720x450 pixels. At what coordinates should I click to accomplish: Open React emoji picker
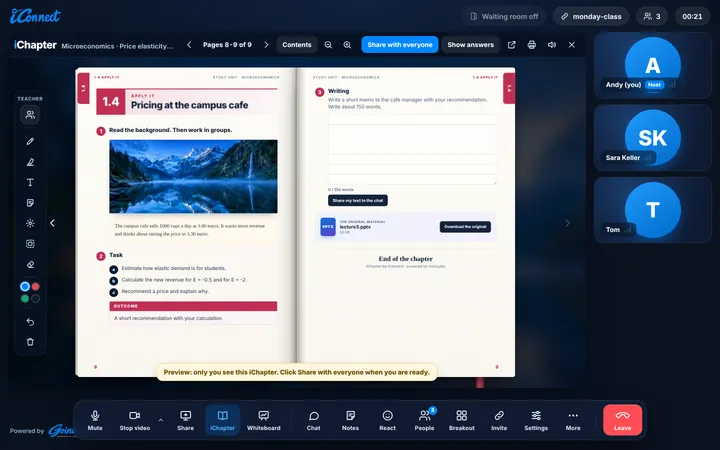[x=388, y=420]
